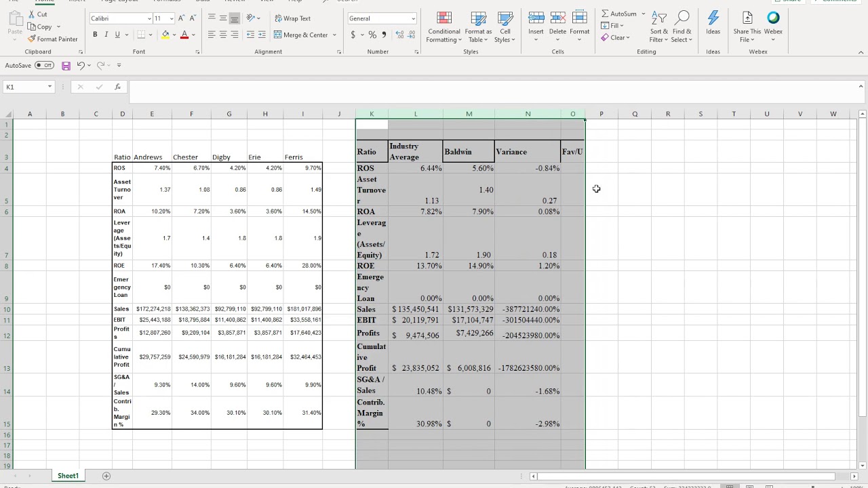Apply Accounting dollar format
868x488 pixels.
click(353, 35)
